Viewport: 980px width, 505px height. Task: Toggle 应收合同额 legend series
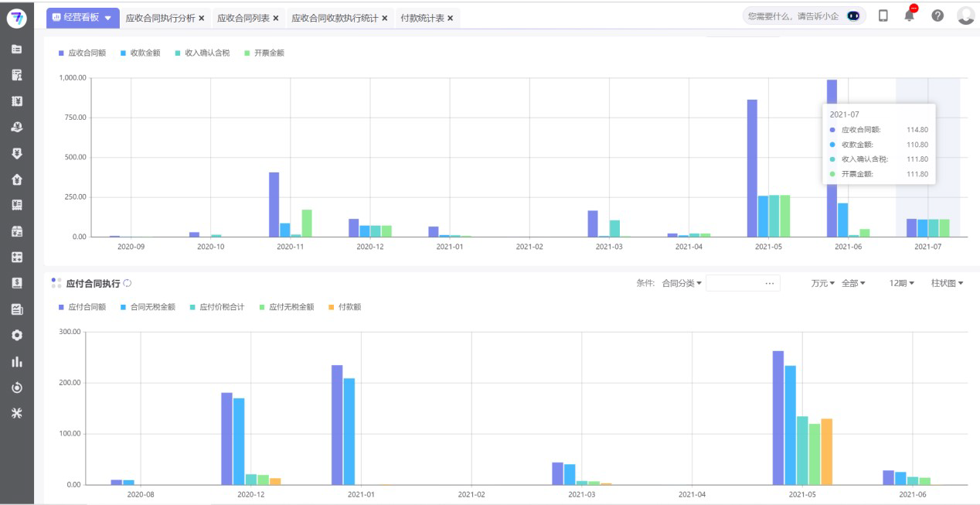coord(82,53)
